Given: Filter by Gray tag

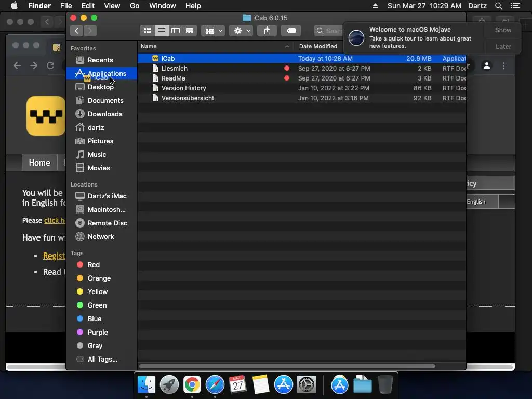Looking at the screenshot, I should pyautogui.click(x=102, y=345).
